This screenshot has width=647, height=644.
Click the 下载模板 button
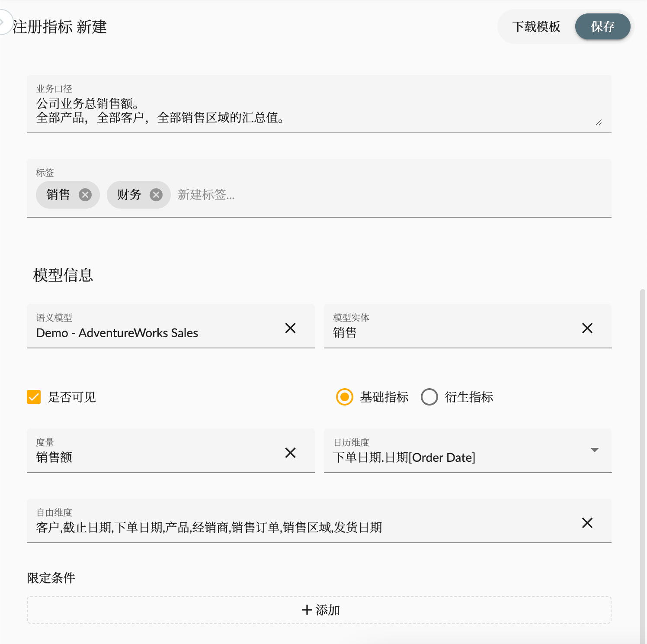(537, 26)
